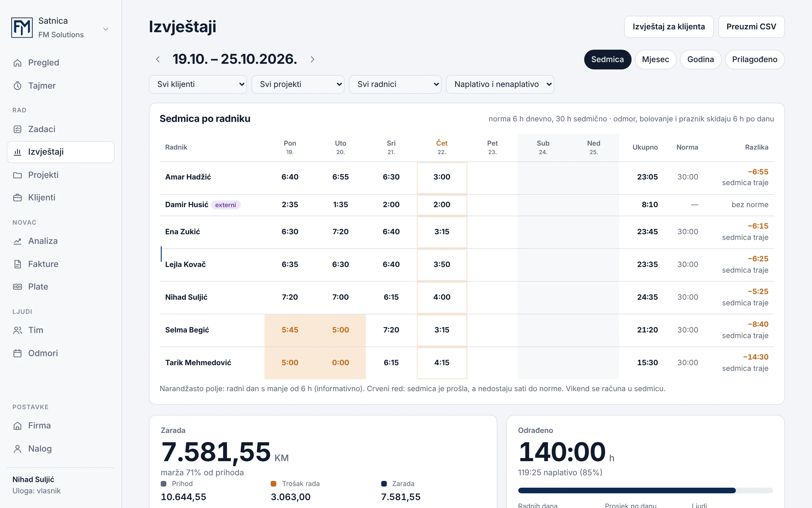Click the Odrađeno naplativo progress bar
This screenshot has height=508, width=812.
coord(645,491)
